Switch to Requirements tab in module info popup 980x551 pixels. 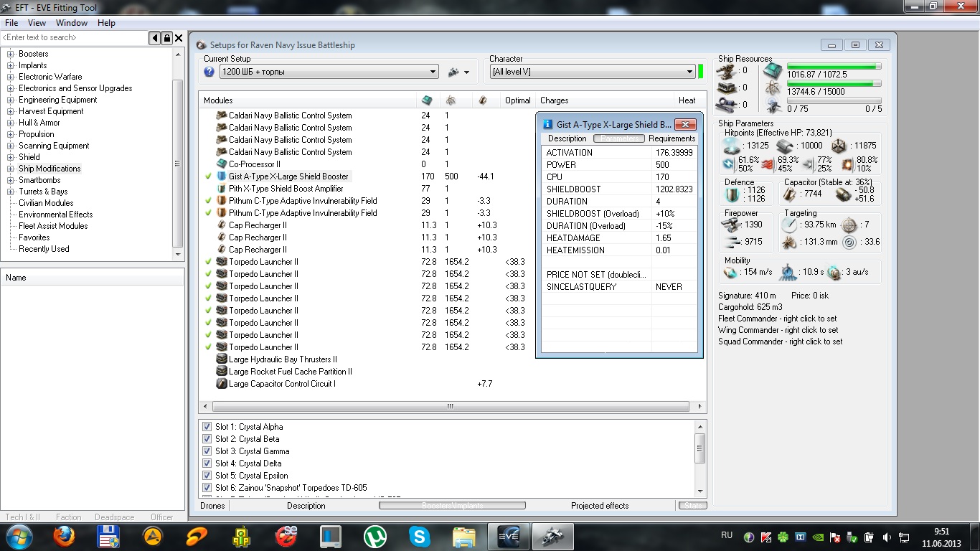[x=672, y=138]
